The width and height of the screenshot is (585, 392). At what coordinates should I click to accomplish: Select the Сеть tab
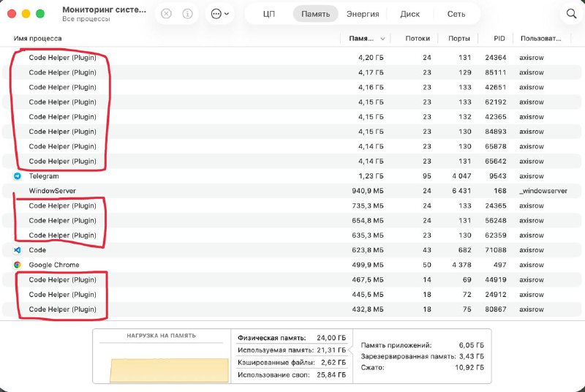456,14
